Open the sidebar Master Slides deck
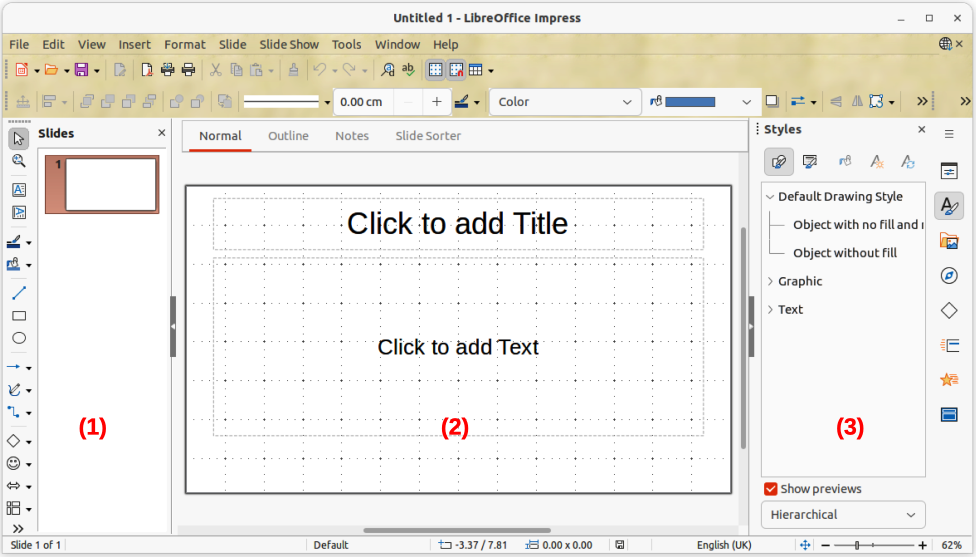The width and height of the screenshot is (976, 557). click(x=949, y=414)
